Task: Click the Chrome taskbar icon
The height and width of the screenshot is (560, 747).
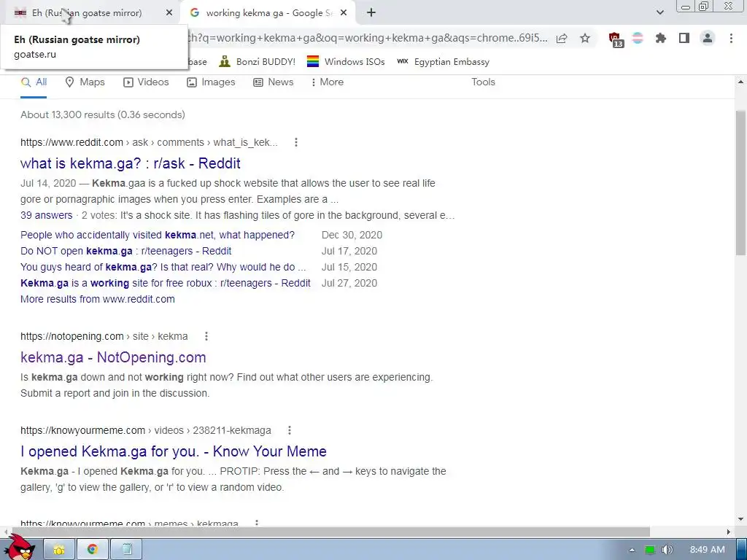Action: click(x=93, y=550)
